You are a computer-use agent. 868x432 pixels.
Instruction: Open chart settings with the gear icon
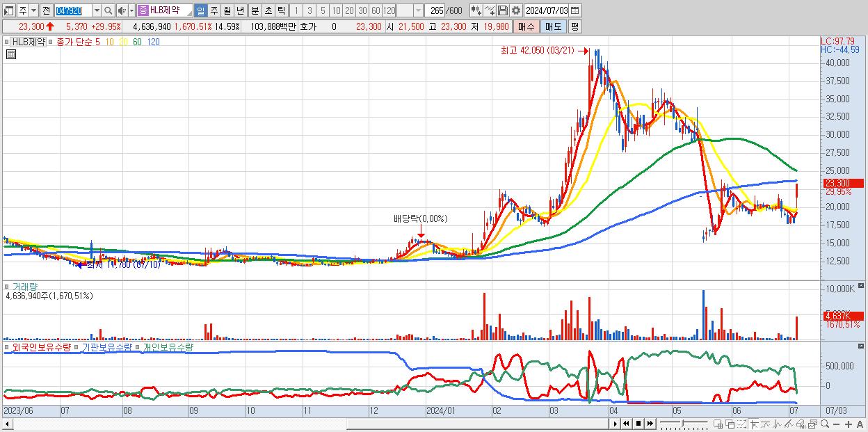[x=516, y=10]
